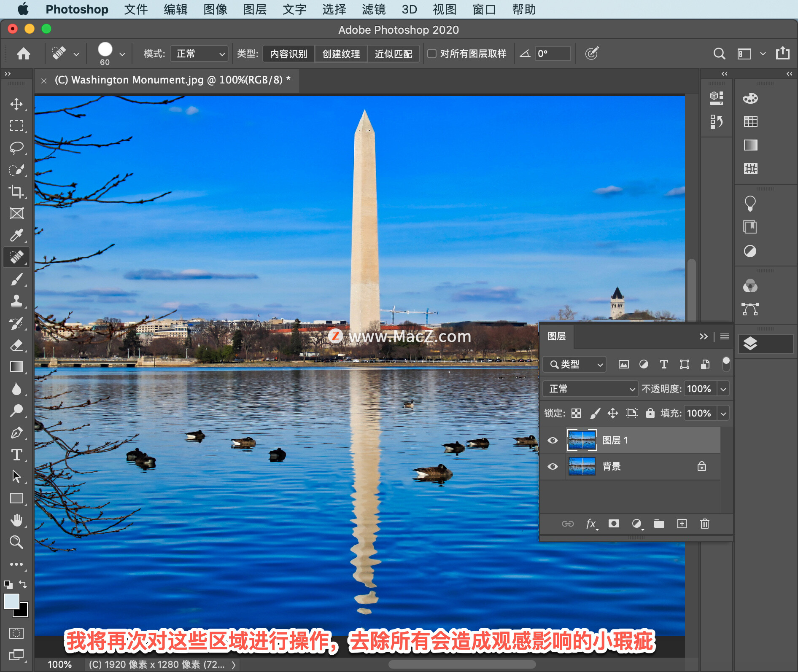
Task: Select the Rectangle shape tool
Action: (x=16, y=498)
